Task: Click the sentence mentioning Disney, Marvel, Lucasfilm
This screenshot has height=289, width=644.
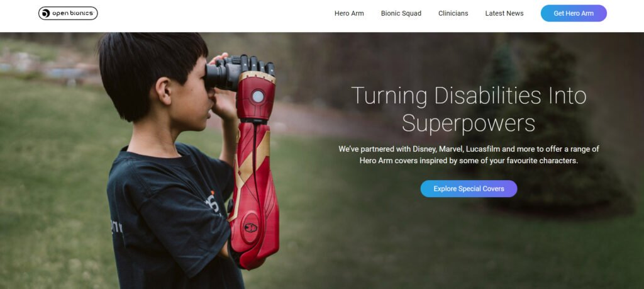Action: click(x=469, y=149)
